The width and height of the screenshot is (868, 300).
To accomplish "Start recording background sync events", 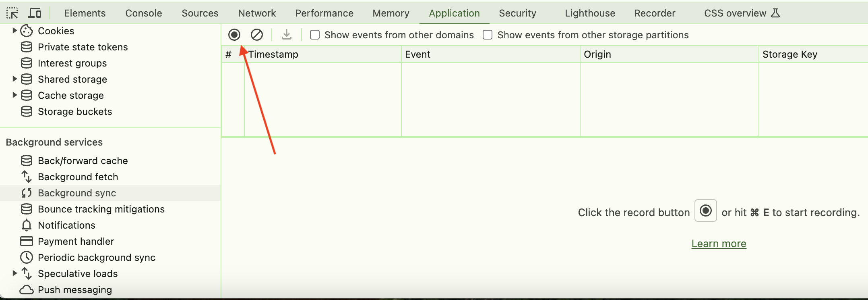I will pyautogui.click(x=234, y=35).
